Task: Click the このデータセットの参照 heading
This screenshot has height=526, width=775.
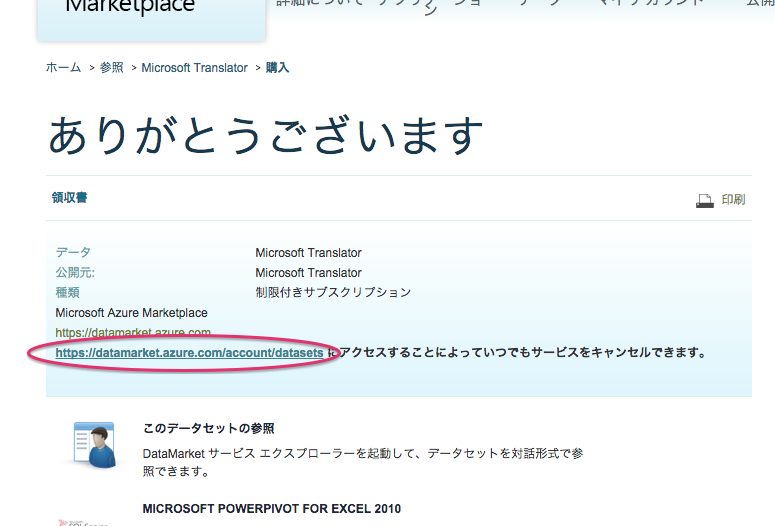Action: pos(209,428)
